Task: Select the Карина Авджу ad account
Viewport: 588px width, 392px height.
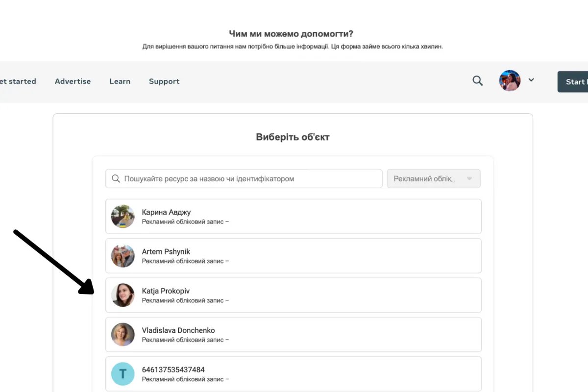Action: [293, 217]
